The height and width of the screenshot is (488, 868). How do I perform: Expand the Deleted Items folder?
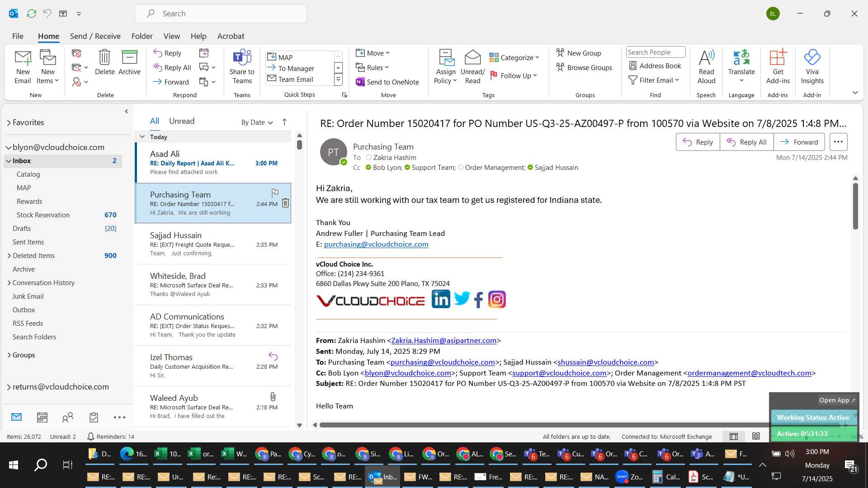click(9, 256)
